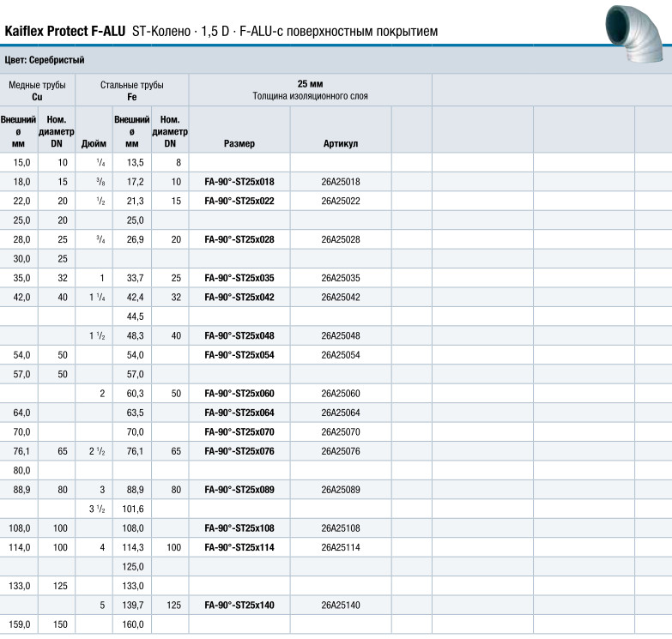Select size cell 'FA-90°-ST25x070'
Image resolution: width=672 pixels, height=639 pixels.
(239, 432)
